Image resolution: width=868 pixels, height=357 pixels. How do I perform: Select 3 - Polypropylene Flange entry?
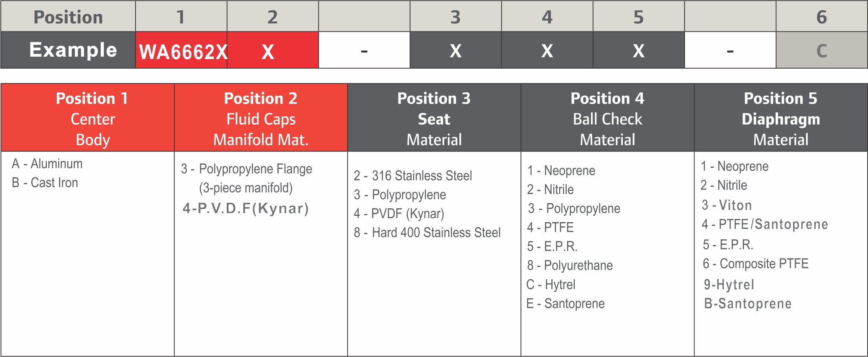247,169
